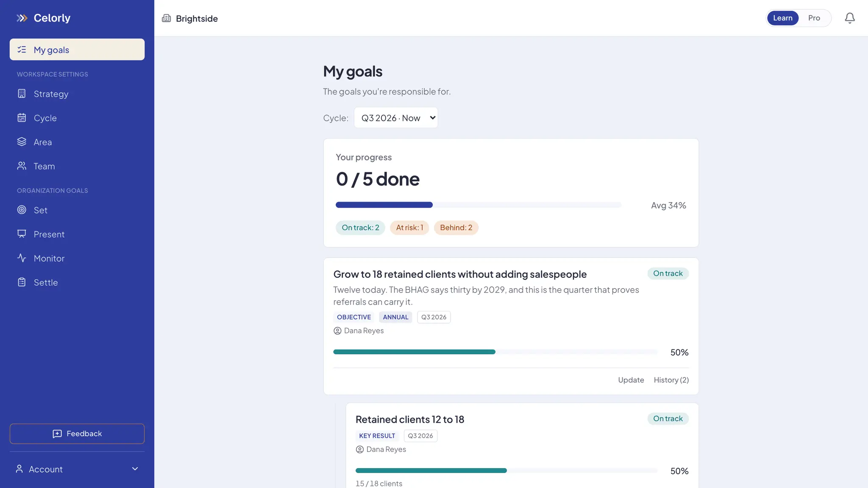Click the OBJECTIVE tag

354,317
